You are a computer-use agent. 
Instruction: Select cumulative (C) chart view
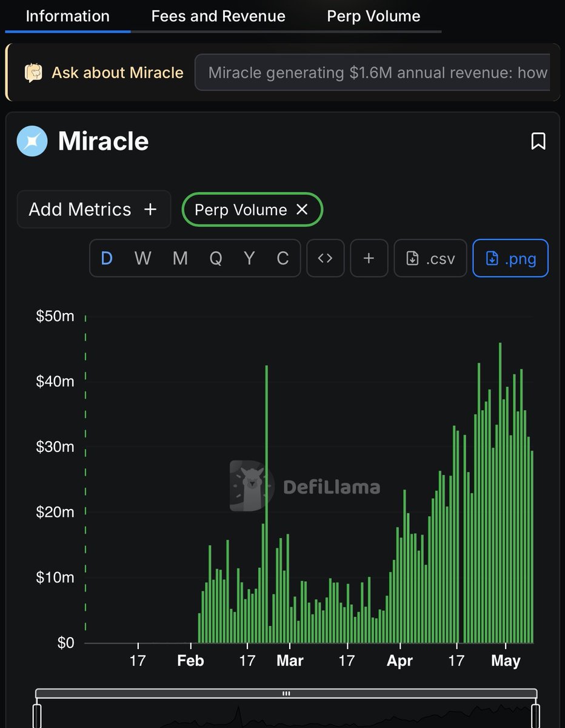[282, 258]
